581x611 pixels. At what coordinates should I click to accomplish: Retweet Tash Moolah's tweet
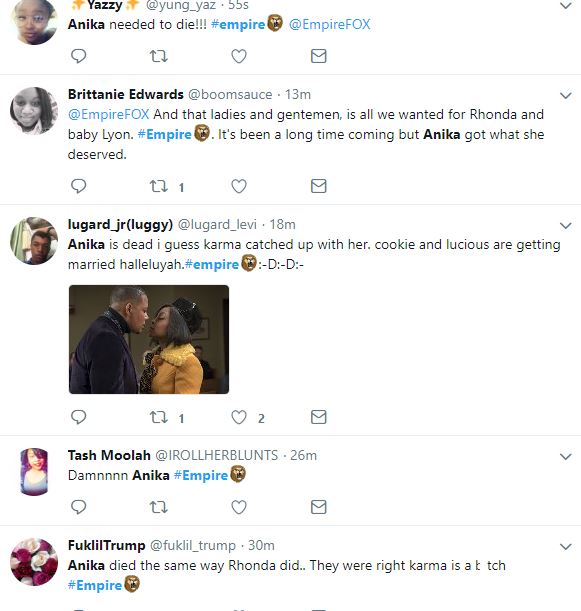click(159, 507)
